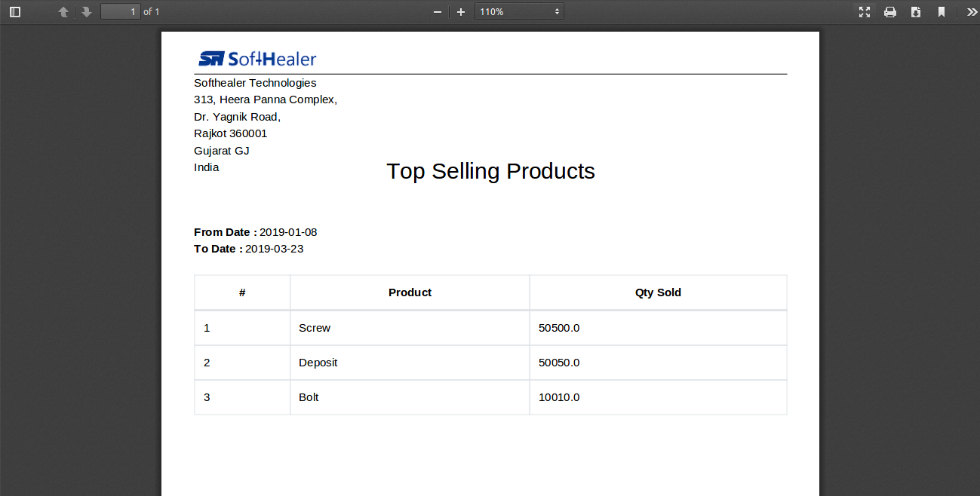The width and height of the screenshot is (980, 496).
Task: Download the PDF file
Action: [x=916, y=12]
